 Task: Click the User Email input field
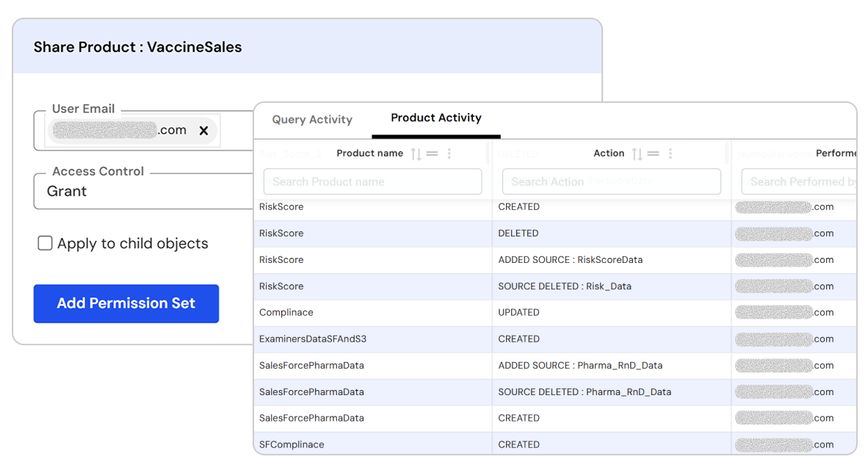235,131
